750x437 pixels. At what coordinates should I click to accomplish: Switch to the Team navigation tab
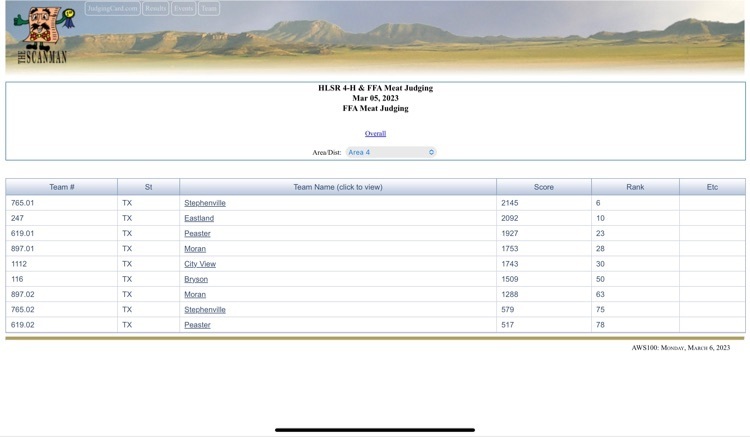pyautogui.click(x=209, y=9)
